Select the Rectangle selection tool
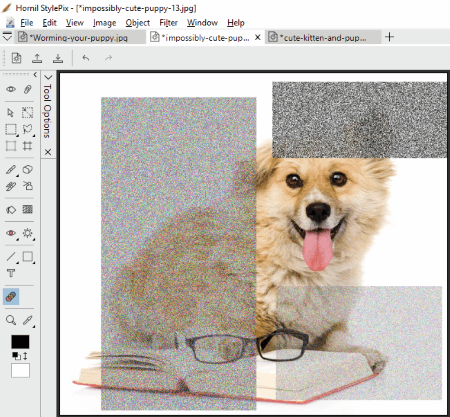Viewport: 450px width, 417px height. (x=11, y=129)
